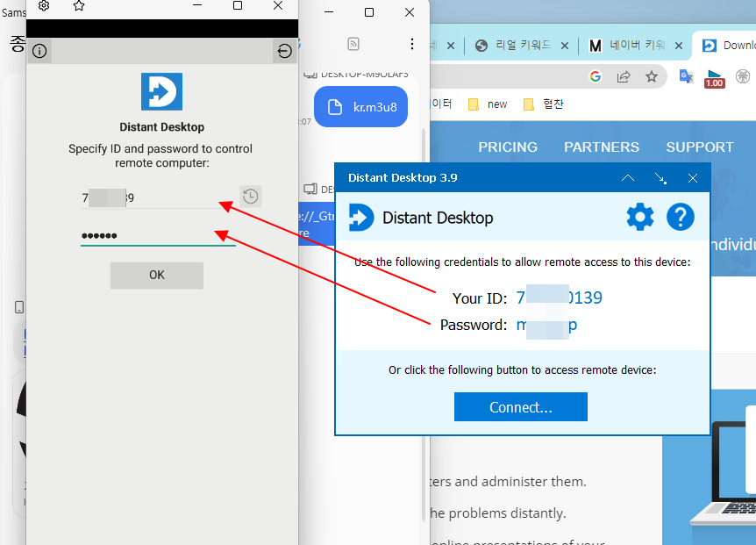Open Google Translate extension icon
Viewport: 756px width, 545px height.
[x=686, y=76]
